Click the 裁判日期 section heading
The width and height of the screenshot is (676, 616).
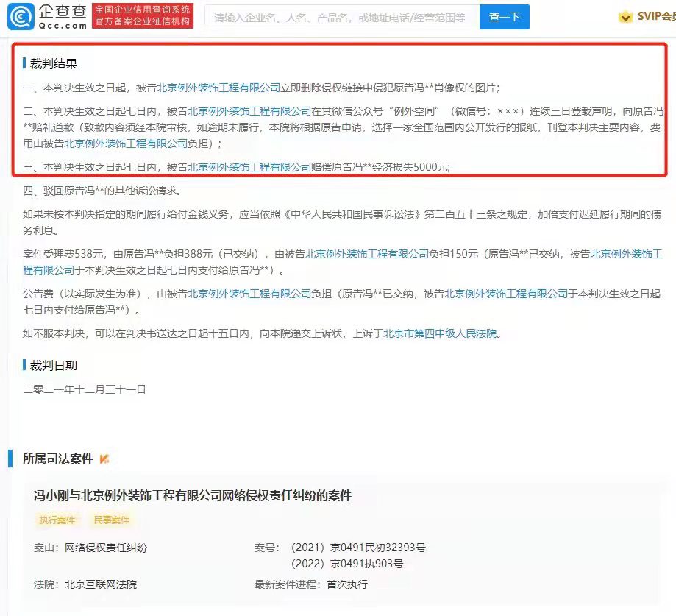[x=54, y=365]
